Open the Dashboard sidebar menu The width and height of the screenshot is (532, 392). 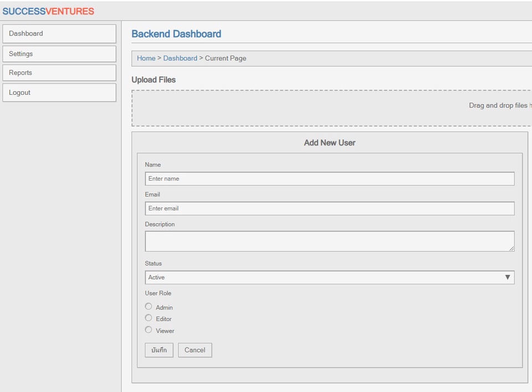point(59,34)
